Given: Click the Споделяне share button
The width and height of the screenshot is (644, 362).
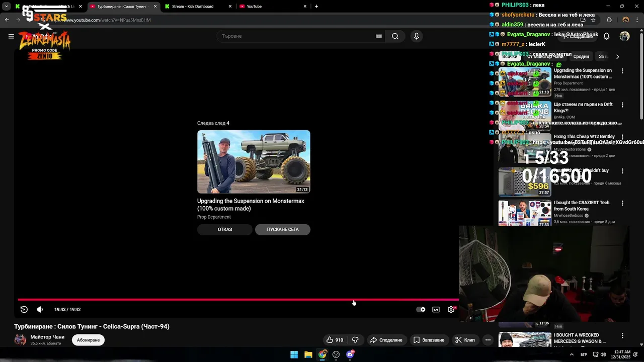Looking at the screenshot, I should (386, 340).
